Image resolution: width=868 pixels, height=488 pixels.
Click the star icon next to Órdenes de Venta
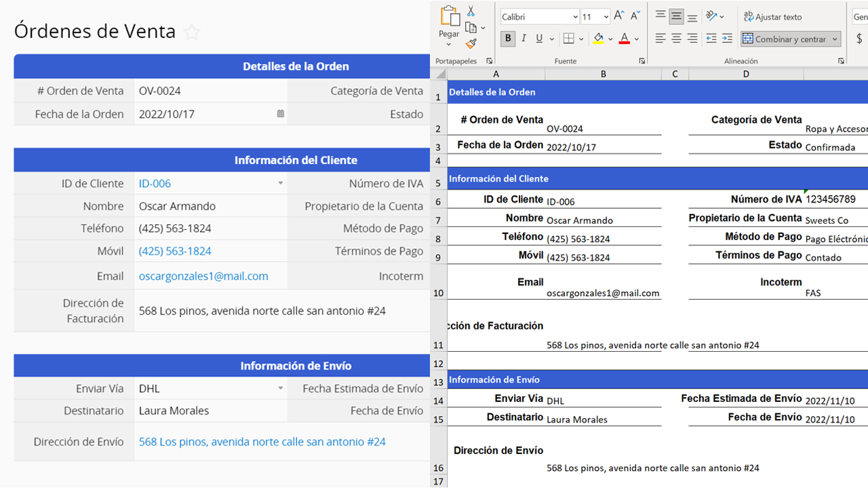(192, 31)
